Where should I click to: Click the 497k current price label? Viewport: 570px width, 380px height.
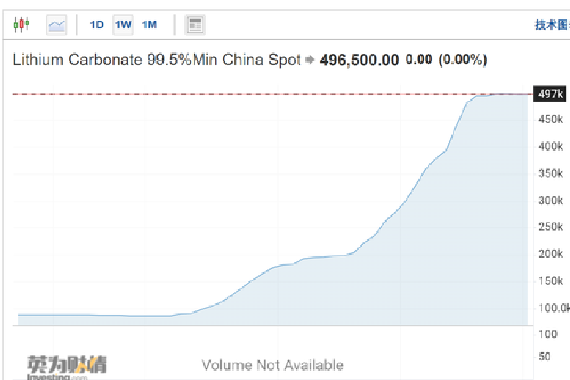(x=550, y=94)
